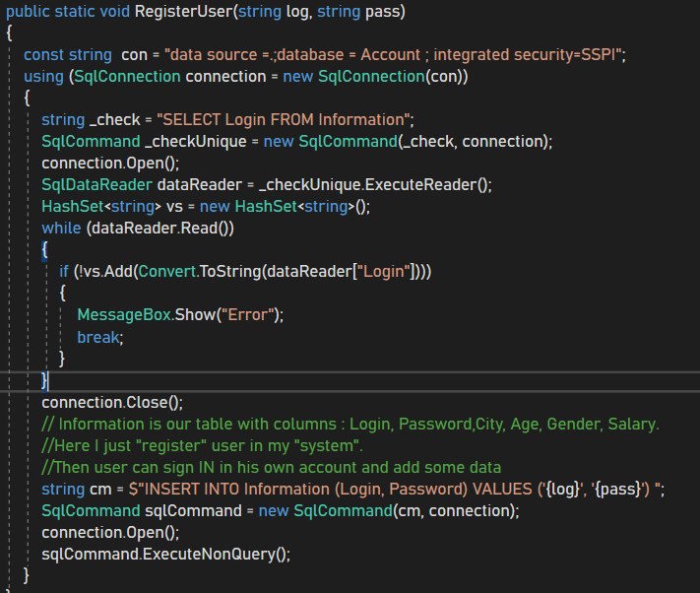Click the sqlCommand.ExecuteNonQuery(); line
The image size is (700, 593).
click(165, 555)
